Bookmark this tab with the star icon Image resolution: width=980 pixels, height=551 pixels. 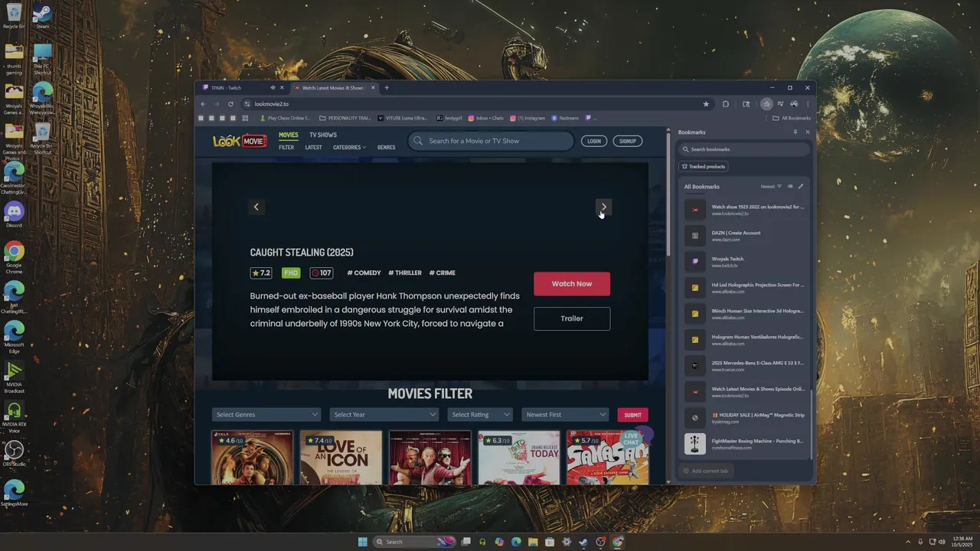pos(706,104)
